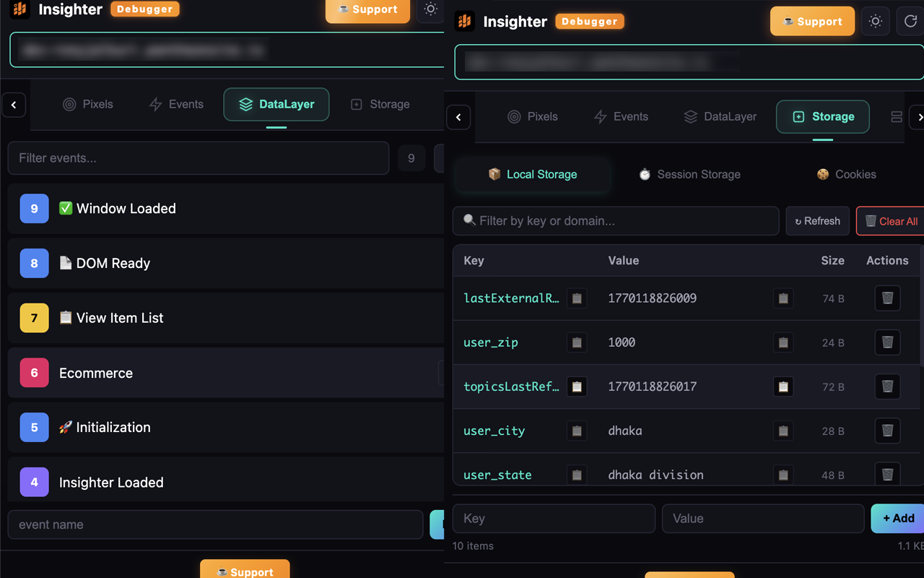Screen dimensions: 924x578
Task: Copy the user_zip key name
Action: (x=577, y=342)
